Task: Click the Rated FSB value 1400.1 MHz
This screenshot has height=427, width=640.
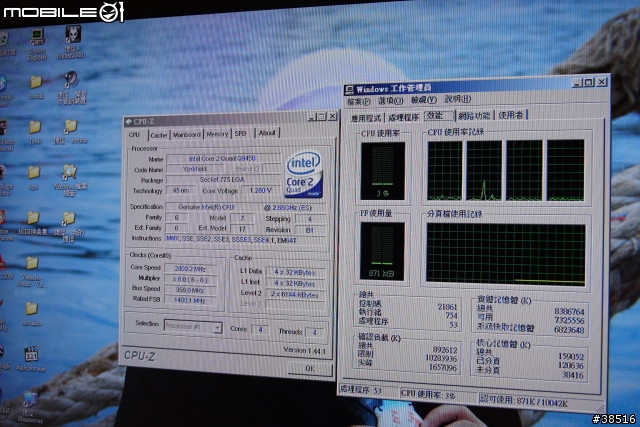Action: (190, 300)
